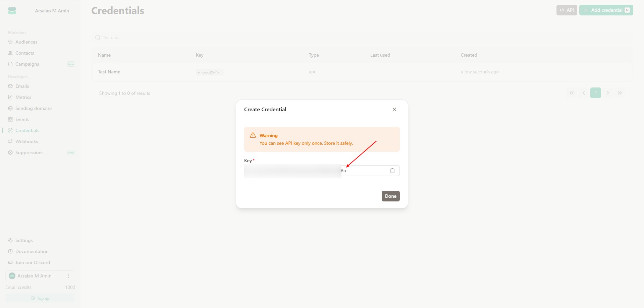Screen dimensions: 644x308
Task: Click the Sending domains globe icon
Action: [10, 108]
